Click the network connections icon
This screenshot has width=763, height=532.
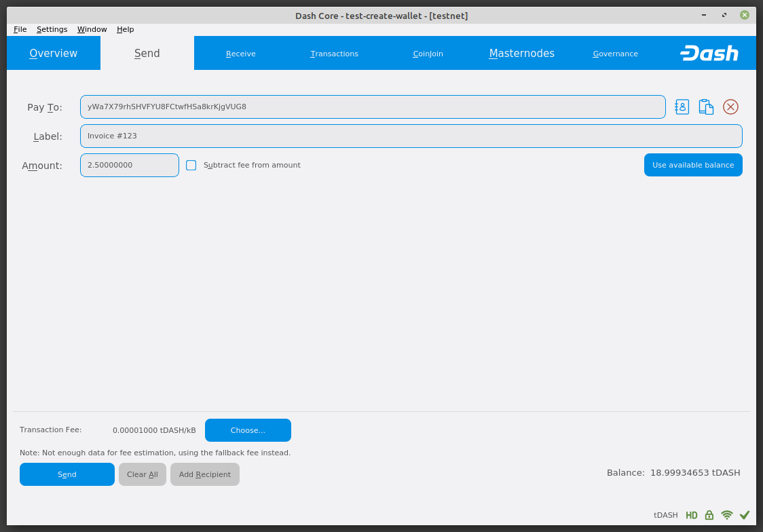tap(727, 515)
